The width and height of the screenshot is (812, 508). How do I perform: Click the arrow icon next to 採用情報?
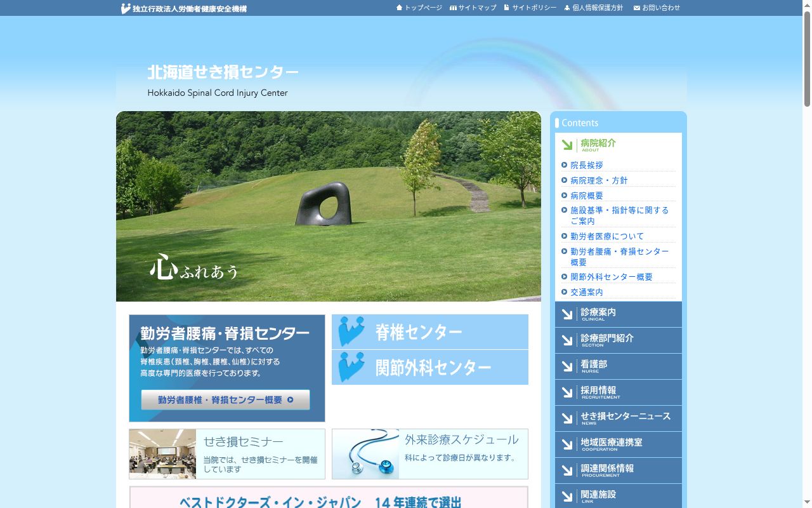tap(567, 392)
